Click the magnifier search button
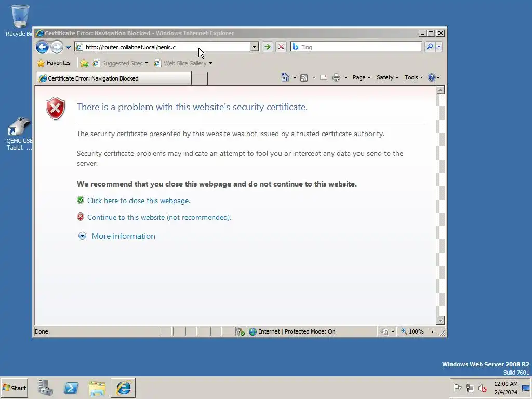This screenshot has height=399, width=532. coord(430,47)
